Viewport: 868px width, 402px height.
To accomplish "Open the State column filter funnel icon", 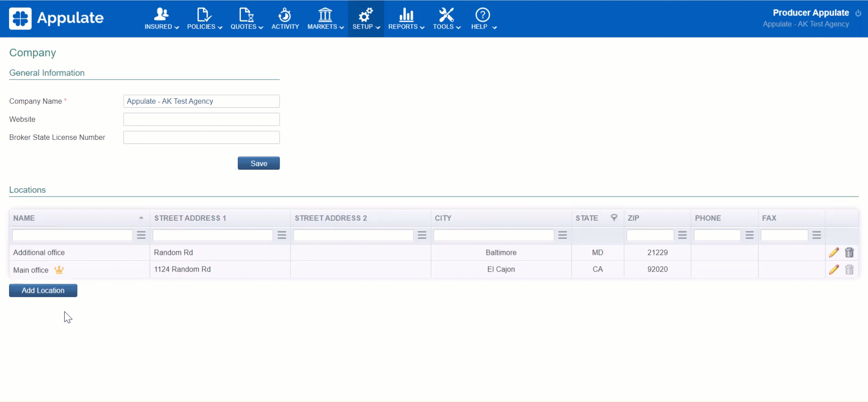I will [614, 218].
